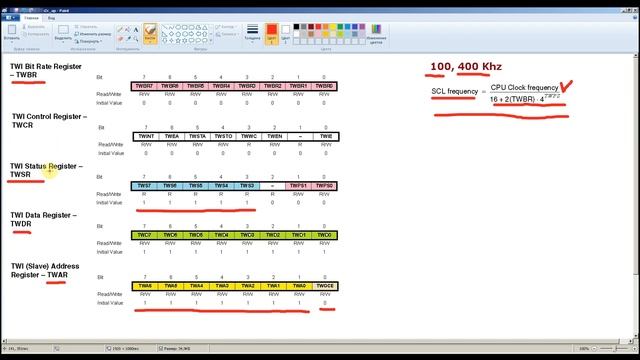Select the Eraser tool

click(x=120, y=39)
